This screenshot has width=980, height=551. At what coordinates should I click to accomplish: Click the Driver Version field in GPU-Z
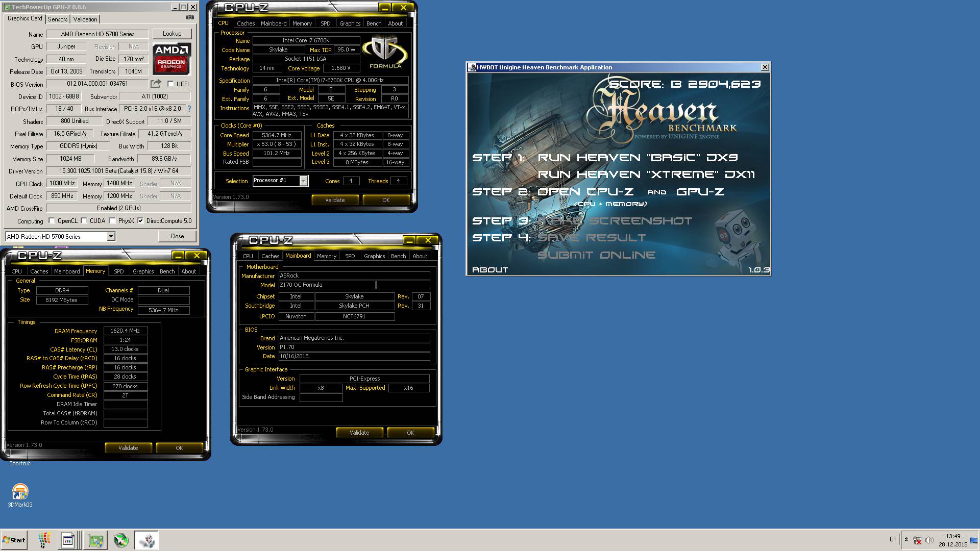[118, 171]
